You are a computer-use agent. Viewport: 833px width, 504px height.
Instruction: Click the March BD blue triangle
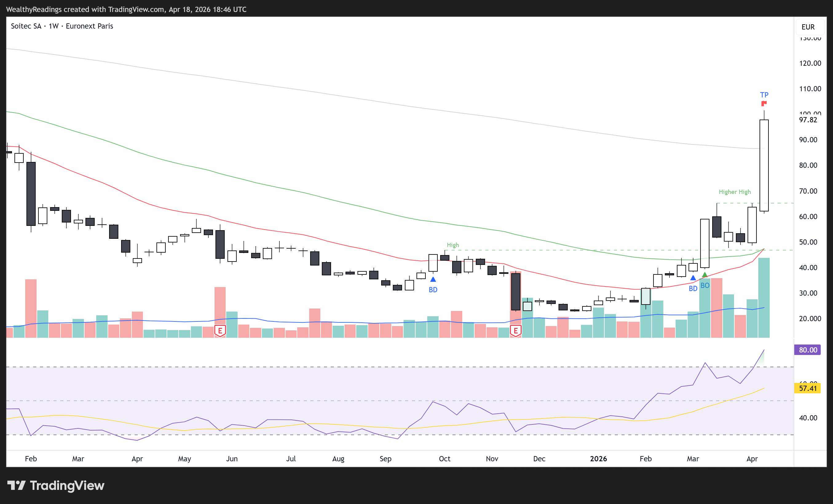[693, 278]
